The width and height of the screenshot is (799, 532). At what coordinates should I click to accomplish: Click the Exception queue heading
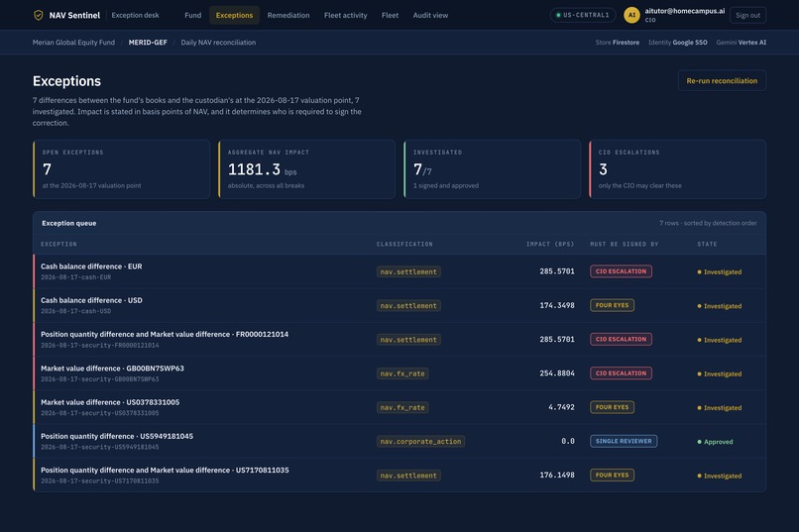point(68,223)
